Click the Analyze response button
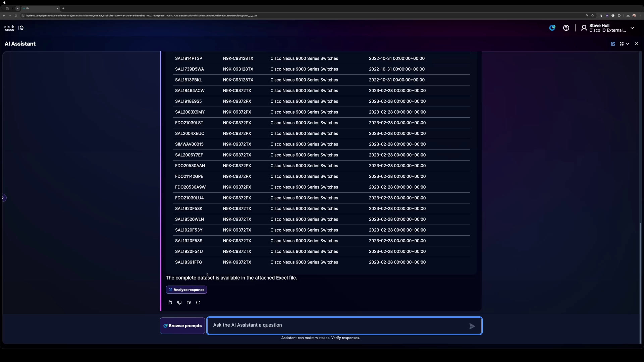 pyautogui.click(x=186, y=290)
